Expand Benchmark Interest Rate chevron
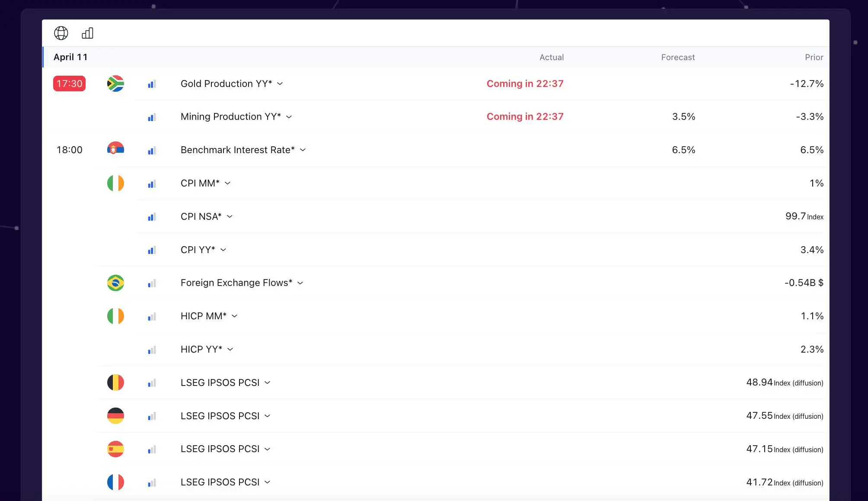868x501 pixels. [303, 150]
